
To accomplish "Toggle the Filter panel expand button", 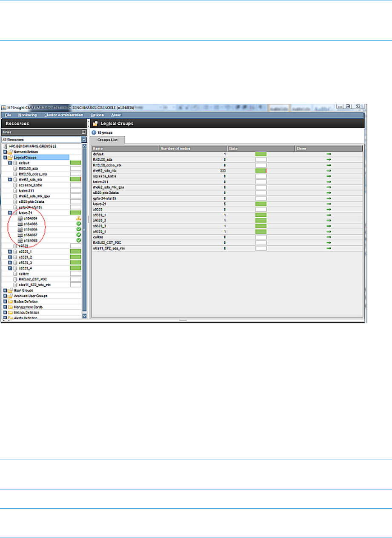I will (84, 132).
